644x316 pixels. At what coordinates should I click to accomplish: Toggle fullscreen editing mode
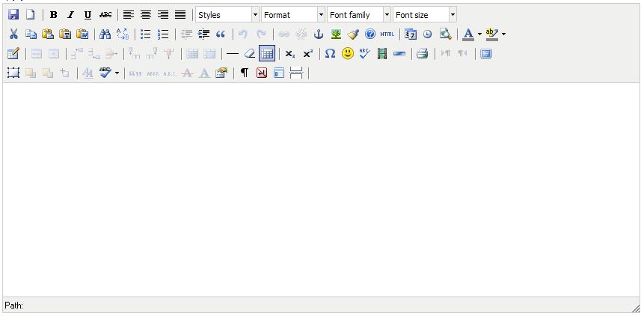(x=486, y=53)
